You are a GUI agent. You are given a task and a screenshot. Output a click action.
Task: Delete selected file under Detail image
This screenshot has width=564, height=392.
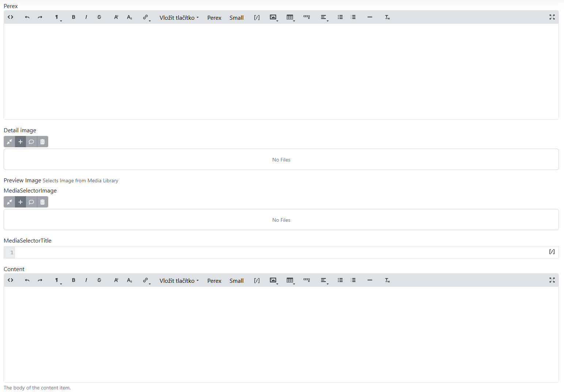(42, 142)
